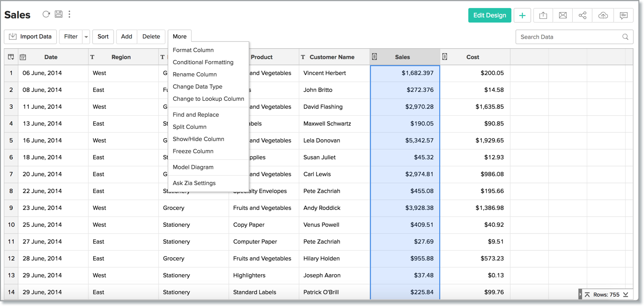Open the export options icon
The width and height of the screenshot is (644, 306).
point(543,15)
